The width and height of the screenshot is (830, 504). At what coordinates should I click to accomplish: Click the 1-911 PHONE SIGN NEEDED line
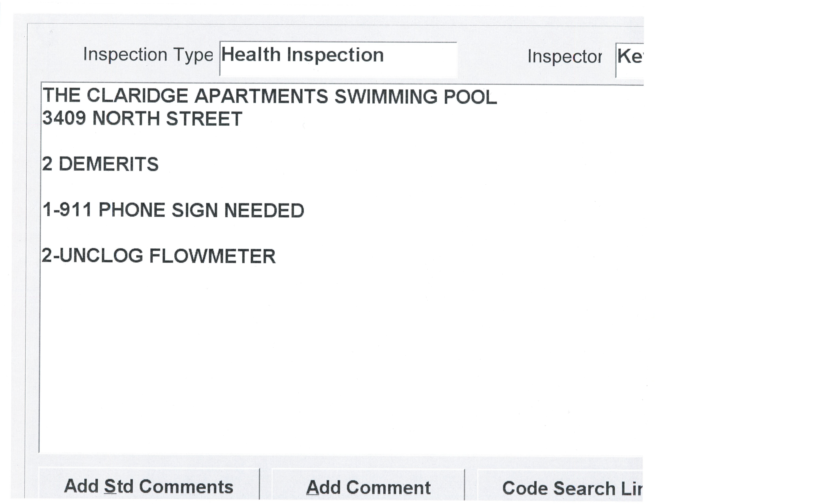[x=173, y=210]
